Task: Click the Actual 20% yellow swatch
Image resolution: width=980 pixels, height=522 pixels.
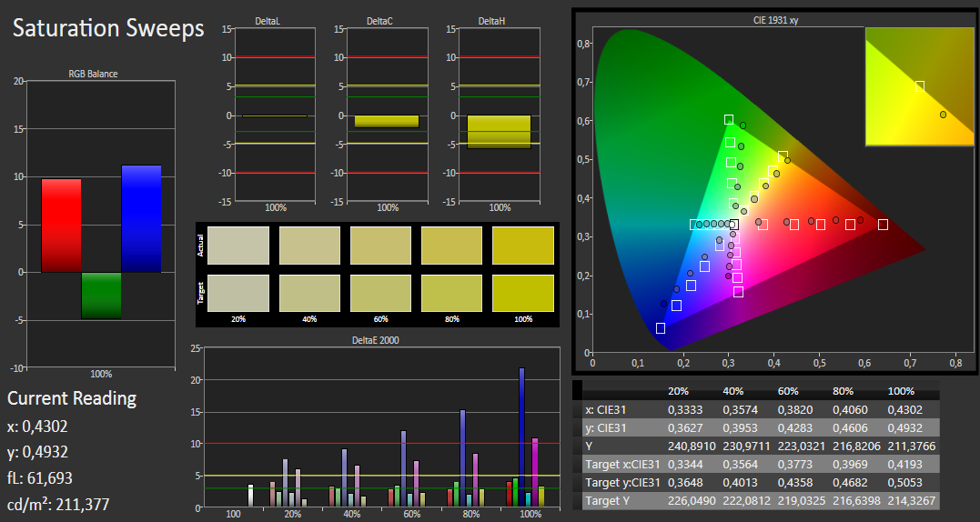Action: [x=238, y=246]
